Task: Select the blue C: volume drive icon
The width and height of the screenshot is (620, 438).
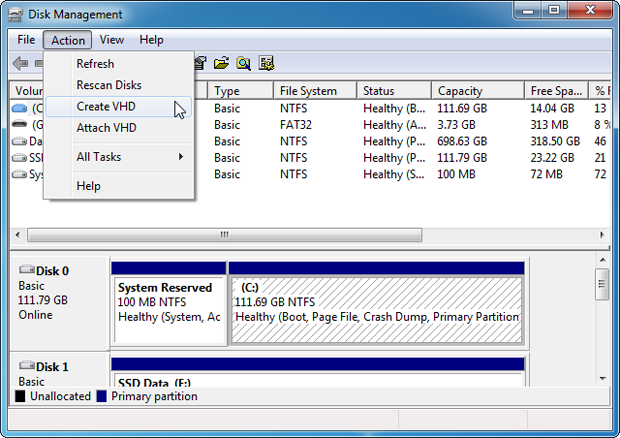Action: (20, 108)
